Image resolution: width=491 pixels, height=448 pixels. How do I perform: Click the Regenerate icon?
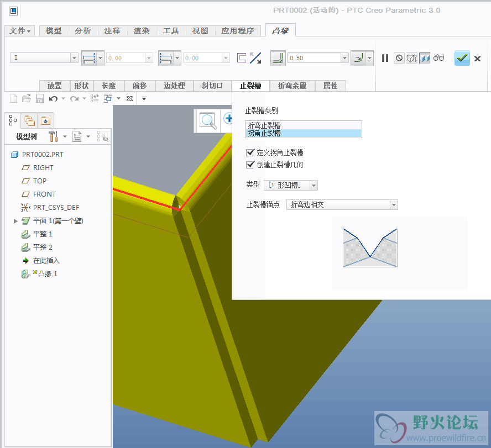(94, 98)
